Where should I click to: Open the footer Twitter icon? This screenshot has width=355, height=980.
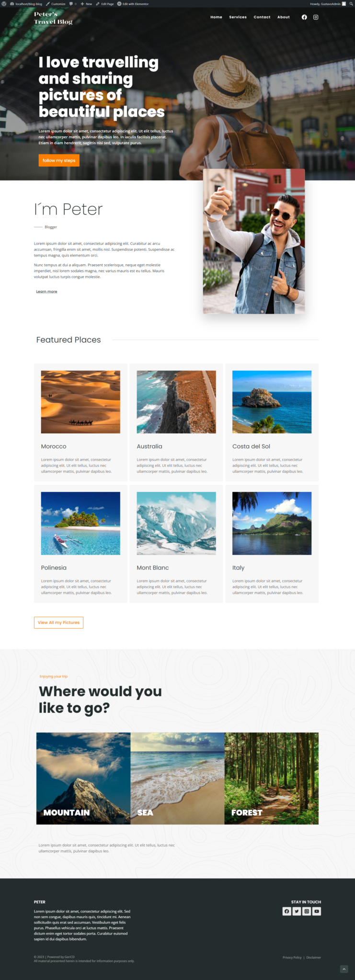pyautogui.click(x=297, y=911)
